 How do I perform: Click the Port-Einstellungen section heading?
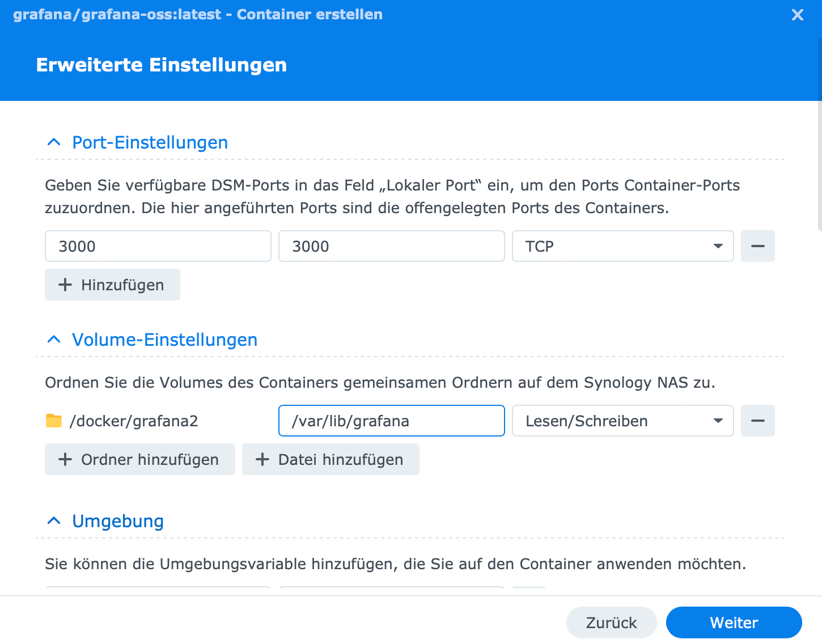coord(150,142)
